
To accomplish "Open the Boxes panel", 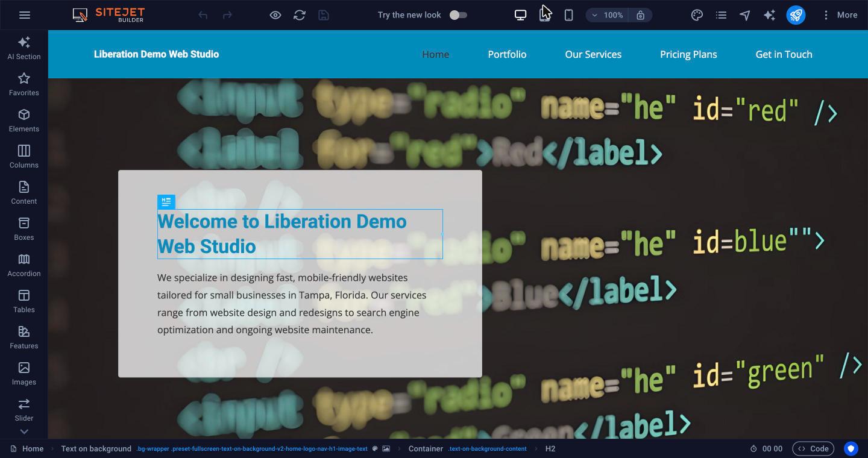I will (24, 229).
